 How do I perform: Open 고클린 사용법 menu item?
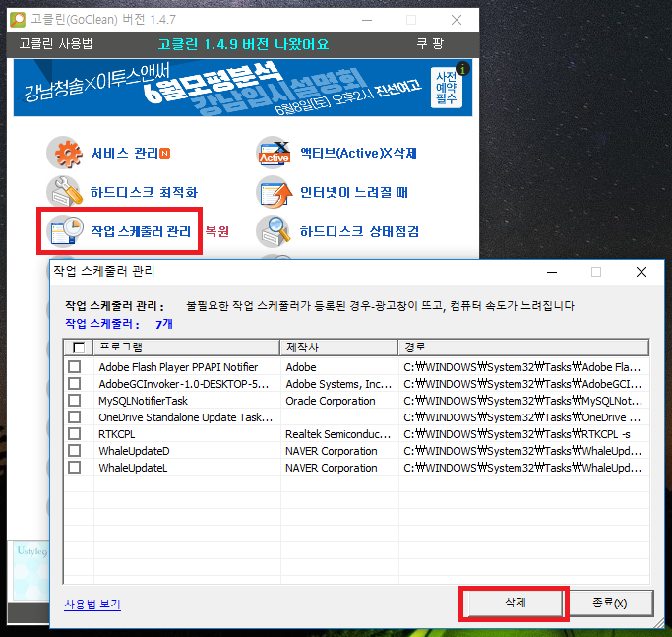tap(56, 43)
